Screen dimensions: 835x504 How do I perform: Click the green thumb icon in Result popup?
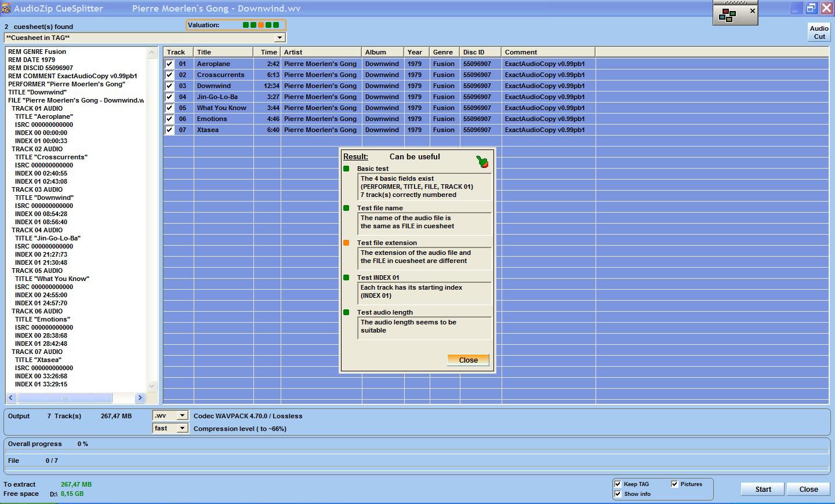point(482,162)
